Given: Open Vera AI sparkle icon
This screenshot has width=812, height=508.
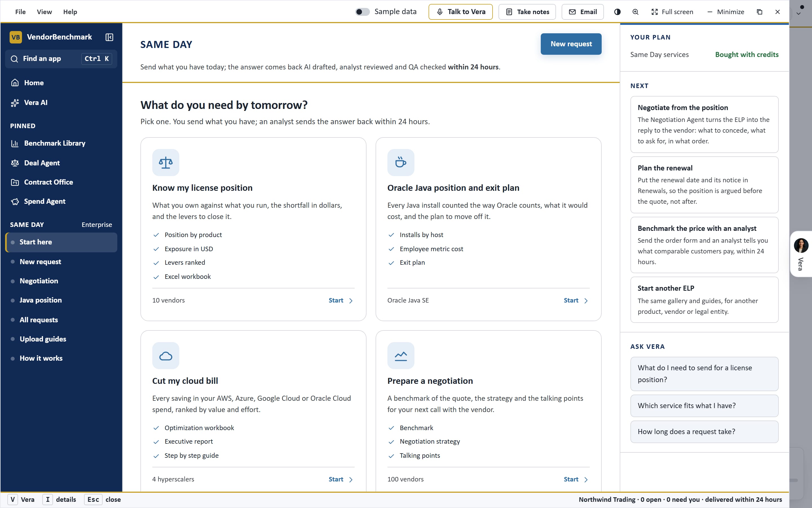Looking at the screenshot, I should point(15,103).
